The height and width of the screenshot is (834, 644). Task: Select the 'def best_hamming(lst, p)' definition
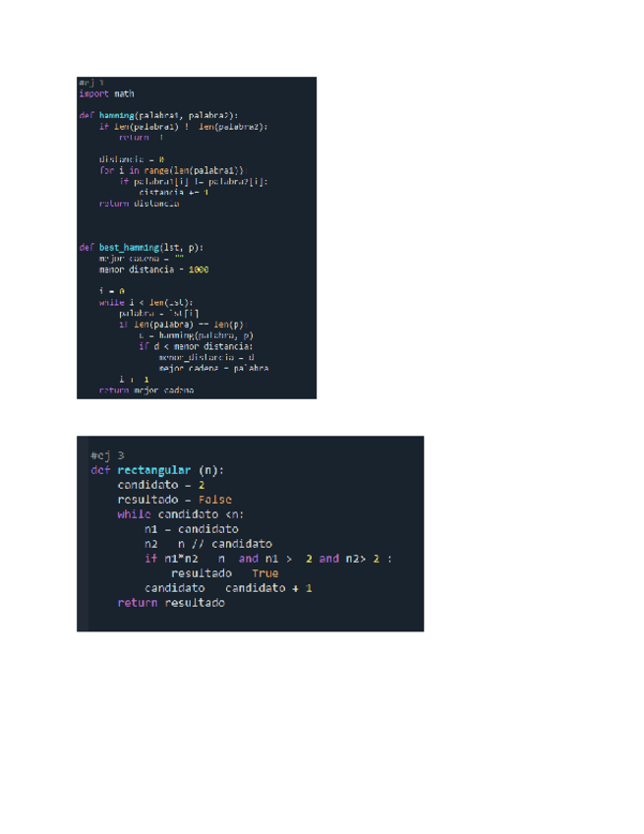coord(141,247)
